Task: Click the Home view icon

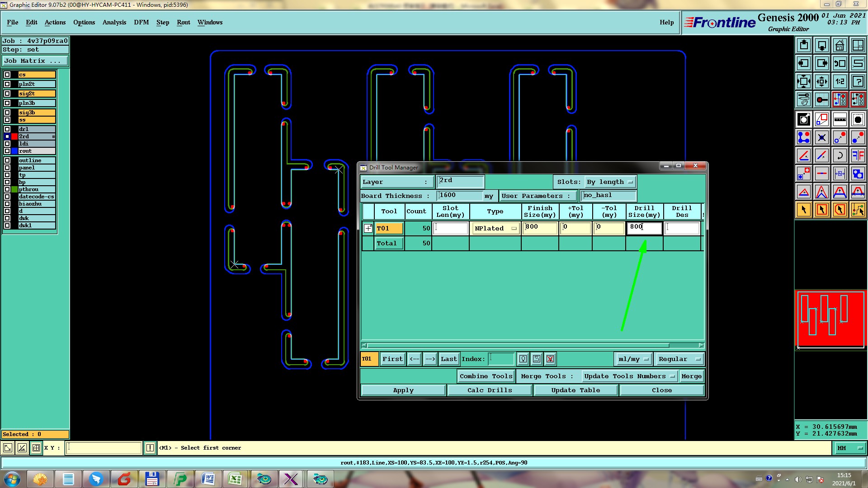Action: (x=840, y=45)
